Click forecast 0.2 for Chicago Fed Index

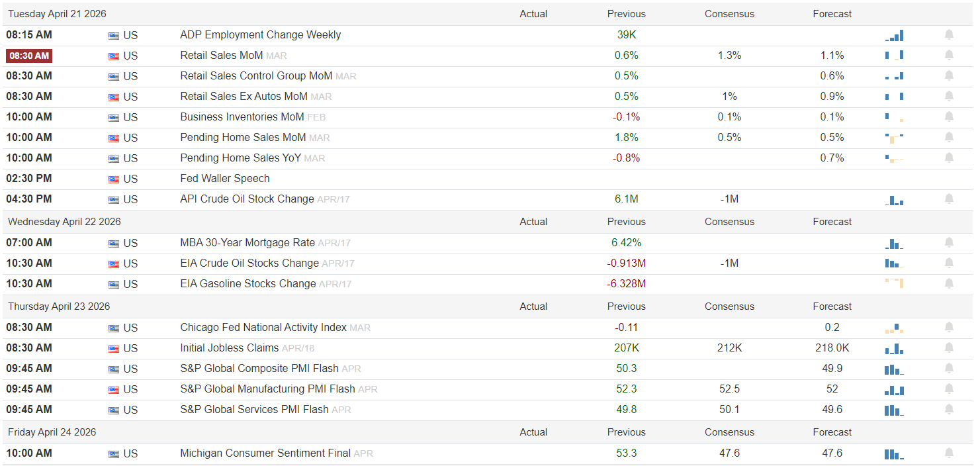tap(832, 327)
